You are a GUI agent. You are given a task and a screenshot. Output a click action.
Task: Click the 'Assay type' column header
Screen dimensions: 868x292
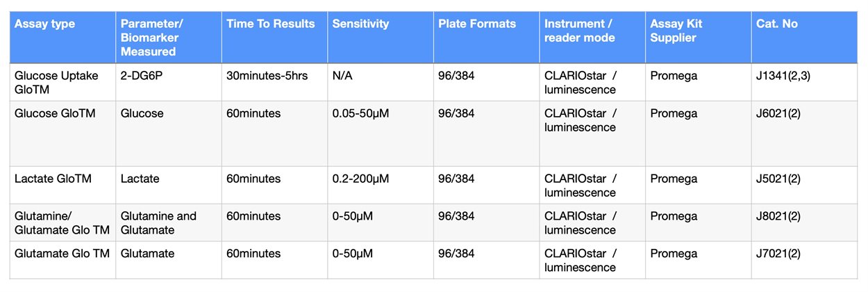click(x=45, y=24)
